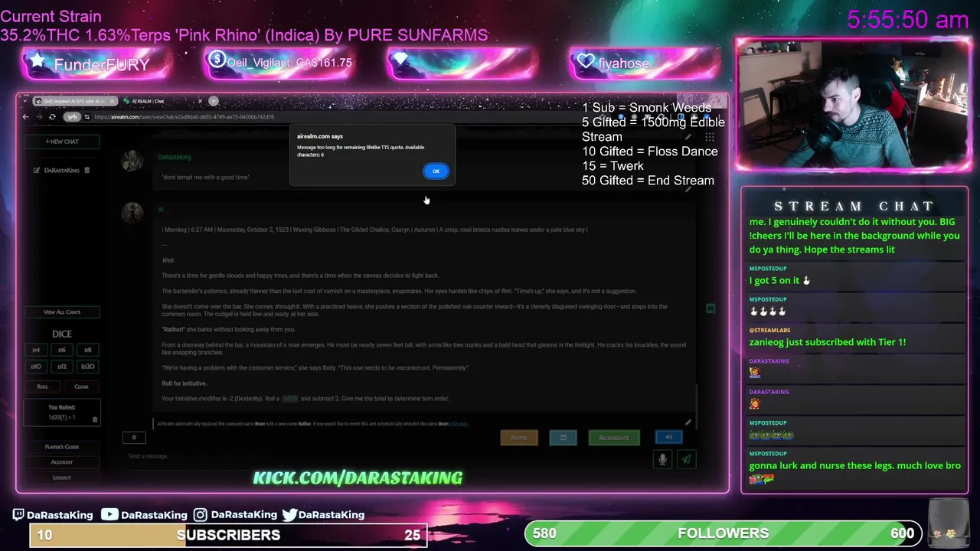Image resolution: width=980 pixels, height=551 pixels.
Task: Activate the microphone voice input
Action: coord(663,459)
